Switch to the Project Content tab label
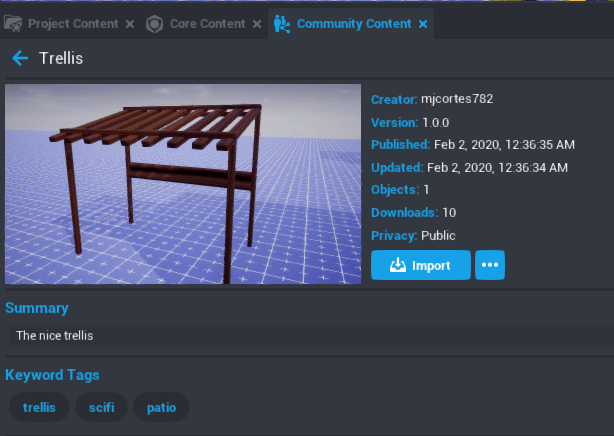This screenshot has height=436, width=614. (73, 23)
